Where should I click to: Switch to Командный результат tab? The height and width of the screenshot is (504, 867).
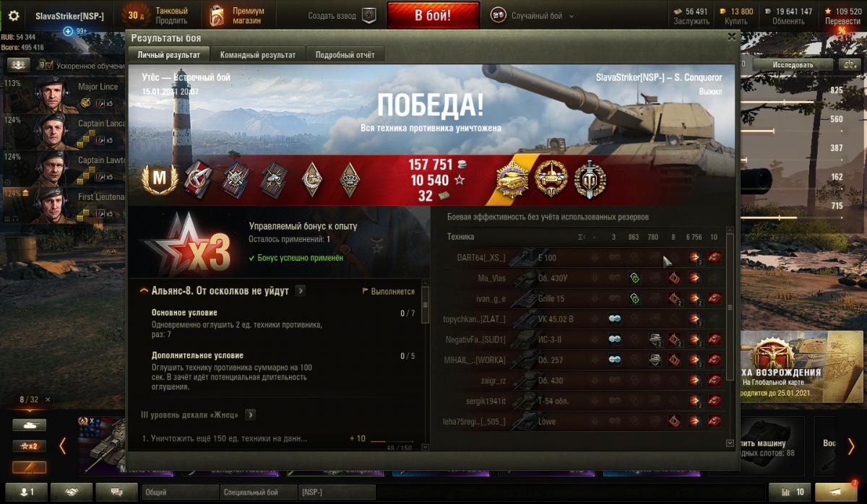pyautogui.click(x=258, y=55)
